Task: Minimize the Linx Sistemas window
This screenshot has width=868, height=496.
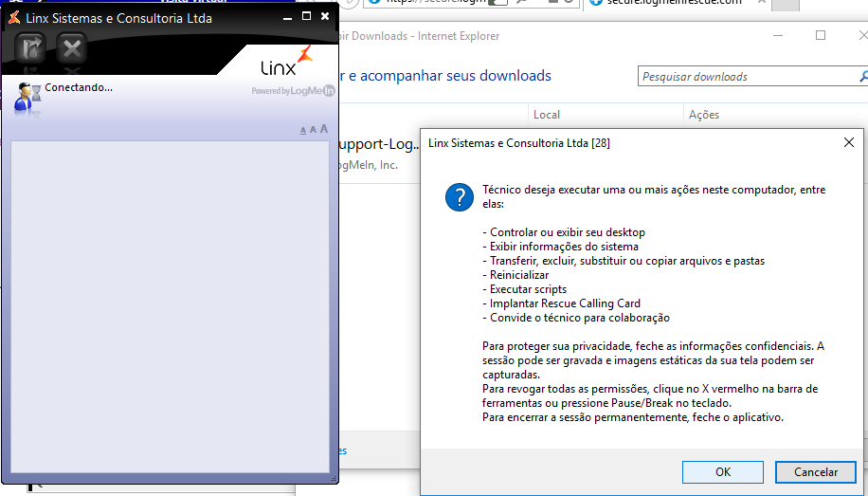Action: (x=287, y=17)
